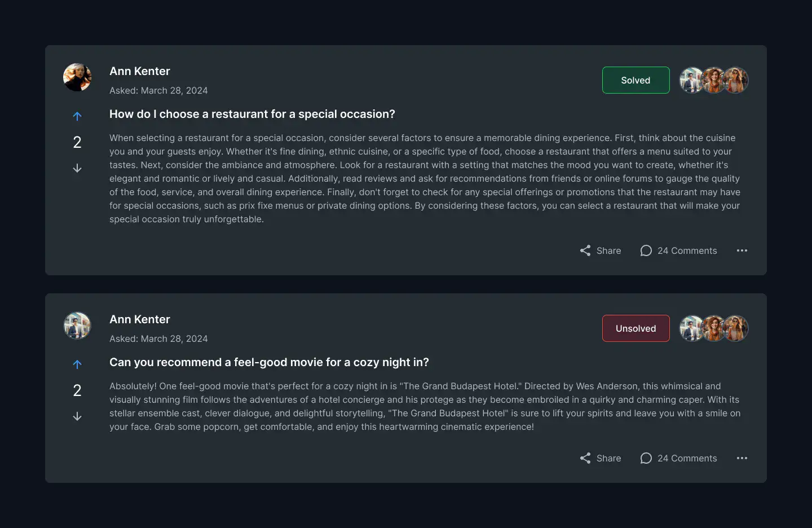The height and width of the screenshot is (528, 812).
Task: Click the vote count on the movie post
Action: (77, 390)
